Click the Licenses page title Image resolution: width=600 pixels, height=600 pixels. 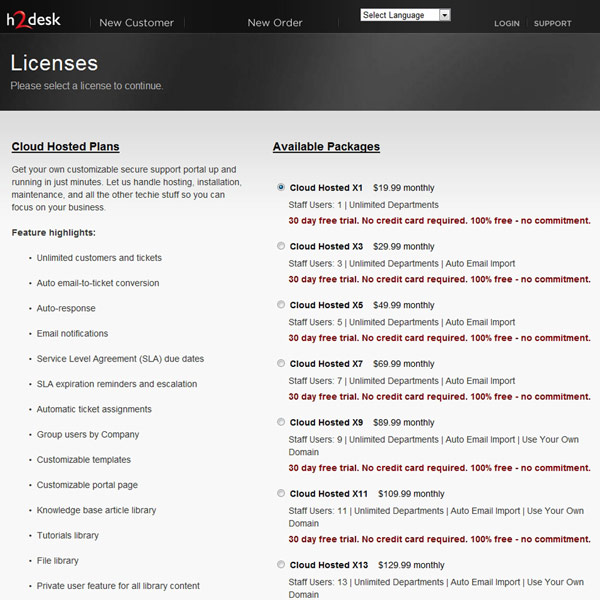click(54, 63)
